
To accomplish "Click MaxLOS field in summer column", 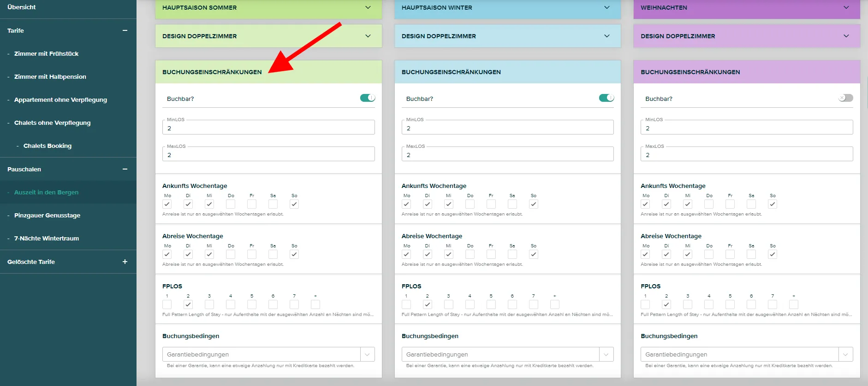I will 268,154.
